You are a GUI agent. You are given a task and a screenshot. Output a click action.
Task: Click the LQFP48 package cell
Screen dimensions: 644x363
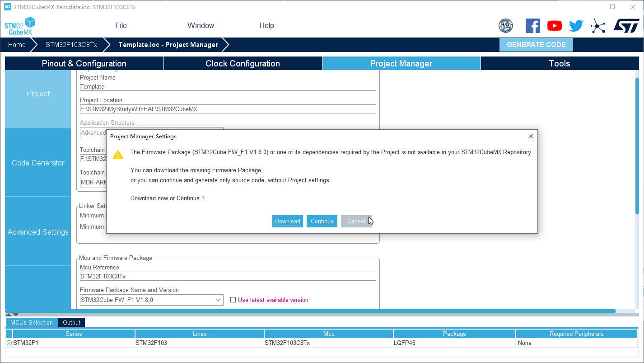(x=454, y=343)
